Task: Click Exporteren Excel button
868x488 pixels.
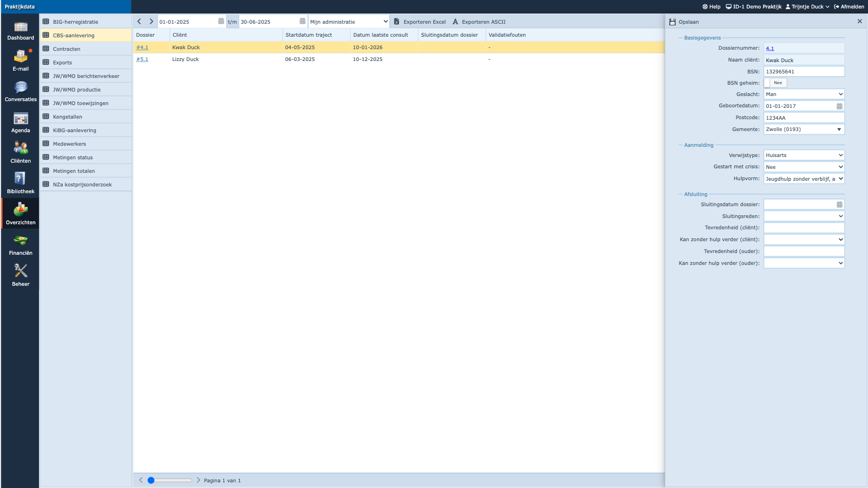Action: [420, 21]
